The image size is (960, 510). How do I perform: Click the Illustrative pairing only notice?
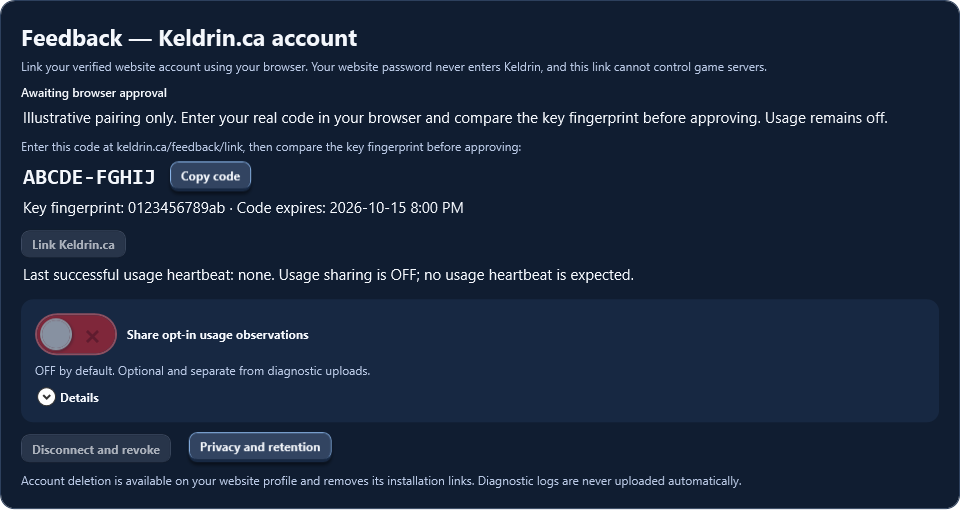pyautogui.click(x=455, y=118)
